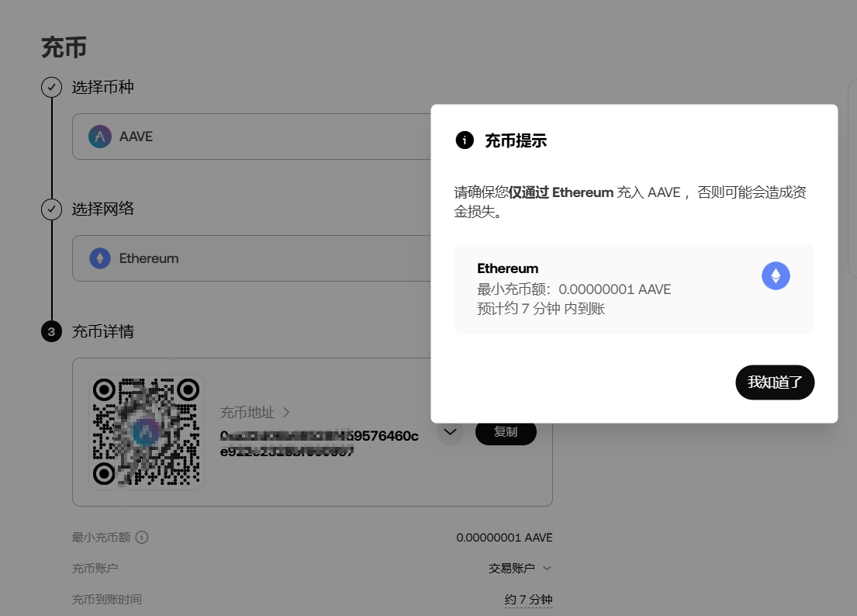This screenshot has height=616, width=857.
Task: Switch to the 充币详情 section
Action: point(103,331)
